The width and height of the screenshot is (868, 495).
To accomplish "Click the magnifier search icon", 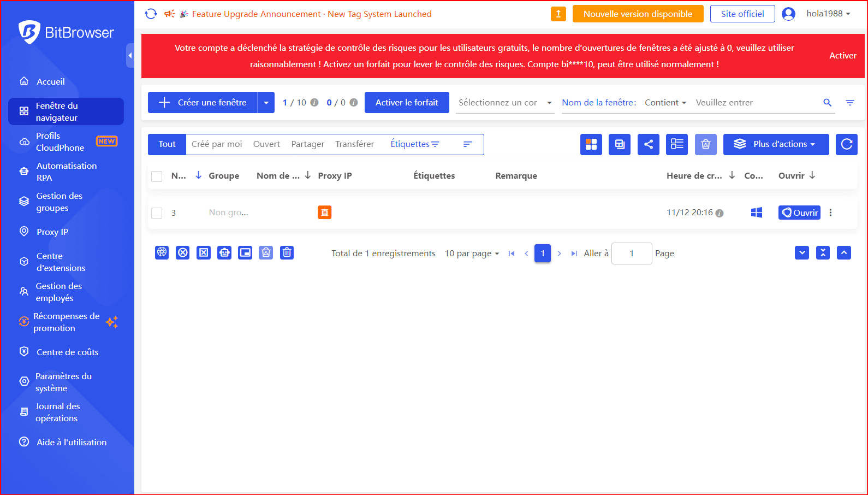I will pyautogui.click(x=827, y=103).
